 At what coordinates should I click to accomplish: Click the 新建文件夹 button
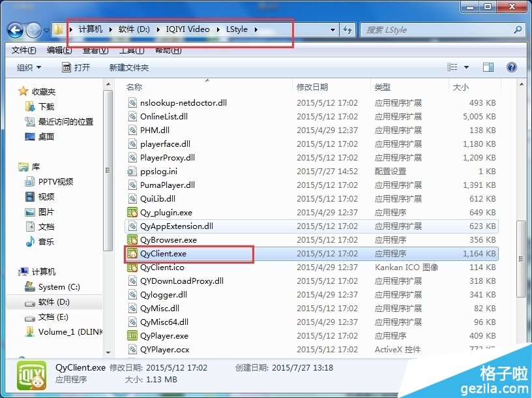coord(129,68)
